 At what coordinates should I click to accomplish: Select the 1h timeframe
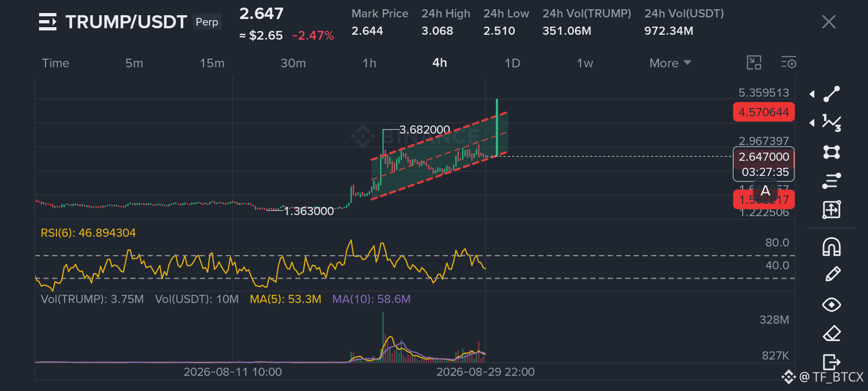(369, 63)
